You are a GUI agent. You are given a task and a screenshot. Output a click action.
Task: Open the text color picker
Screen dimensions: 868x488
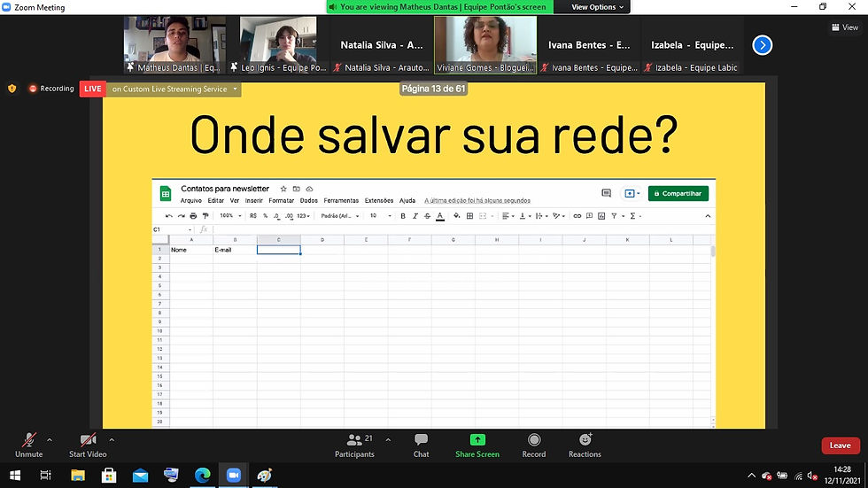[x=440, y=216]
